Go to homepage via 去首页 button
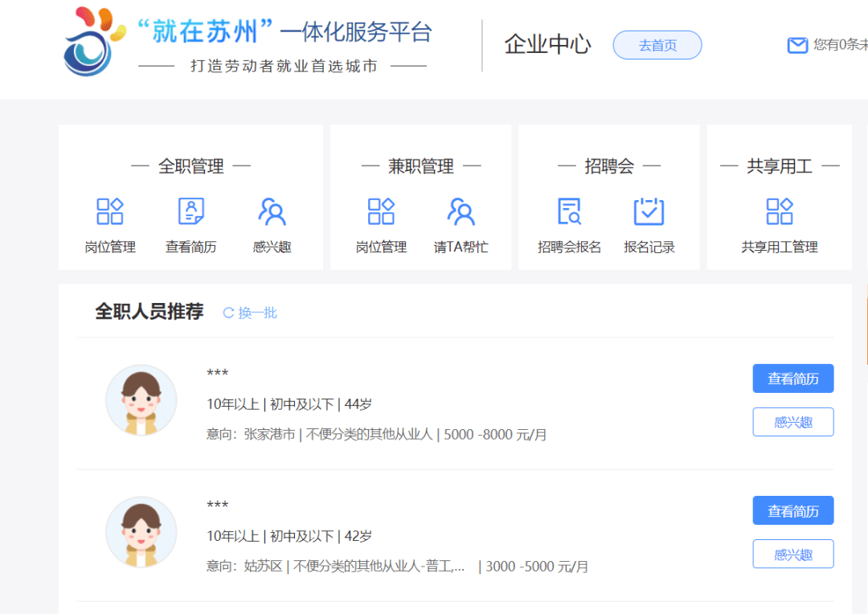This screenshot has width=868, height=614. pyautogui.click(x=657, y=45)
